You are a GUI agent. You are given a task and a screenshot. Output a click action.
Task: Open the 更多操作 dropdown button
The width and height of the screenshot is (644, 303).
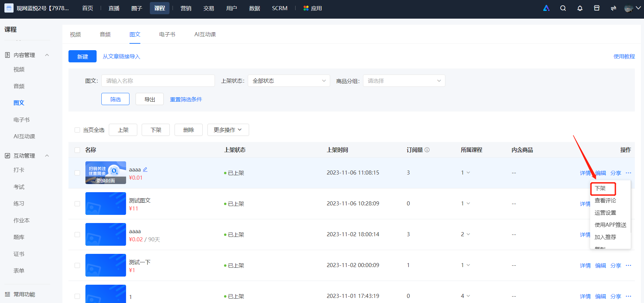pos(228,130)
